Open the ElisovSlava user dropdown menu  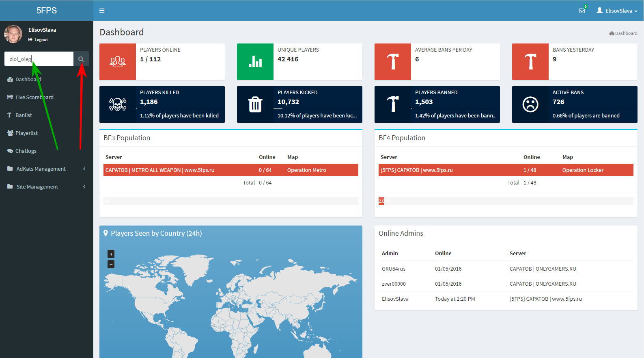[x=617, y=11]
